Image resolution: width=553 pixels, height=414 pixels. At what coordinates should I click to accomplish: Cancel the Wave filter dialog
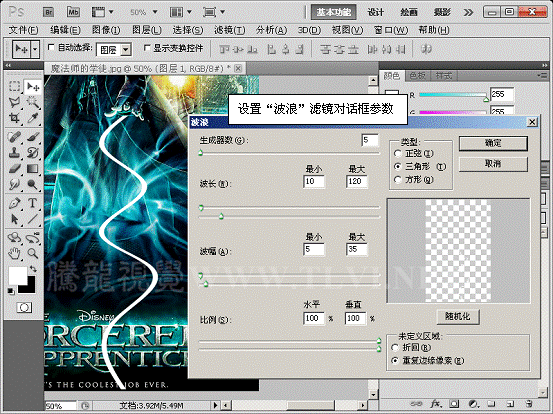(x=493, y=164)
